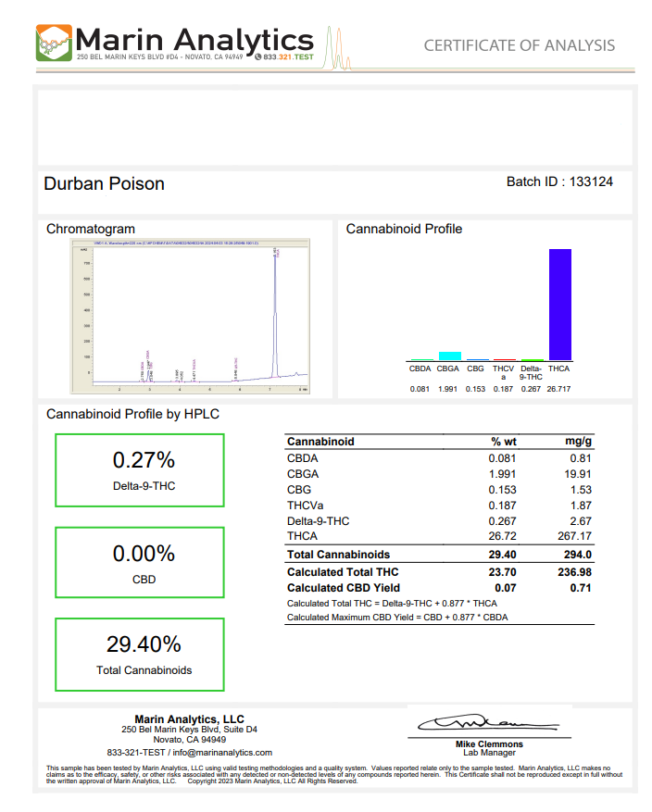Click the Novato, CA 94949 footer line
Viewport: 652px width, 812px height.
190,740
